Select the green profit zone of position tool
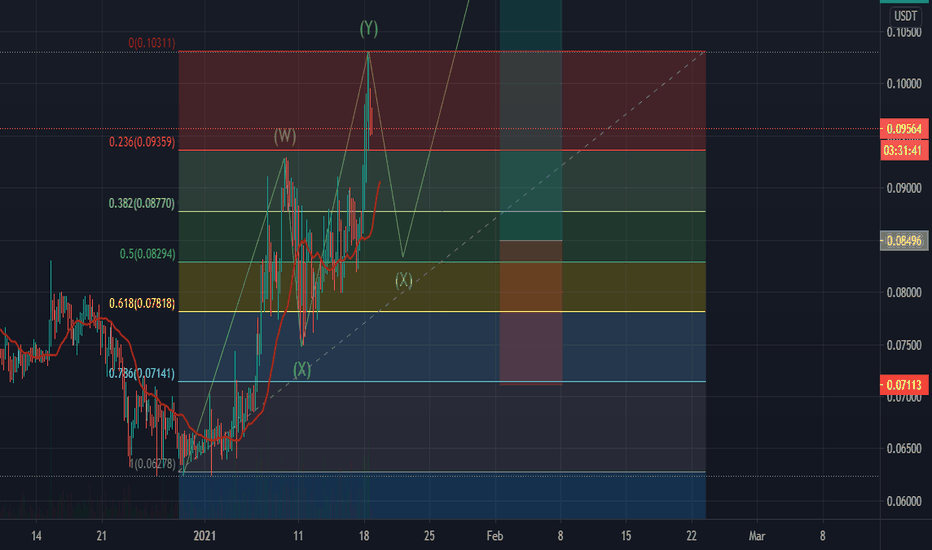Image resolution: width=932 pixels, height=550 pixels. click(531, 119)
